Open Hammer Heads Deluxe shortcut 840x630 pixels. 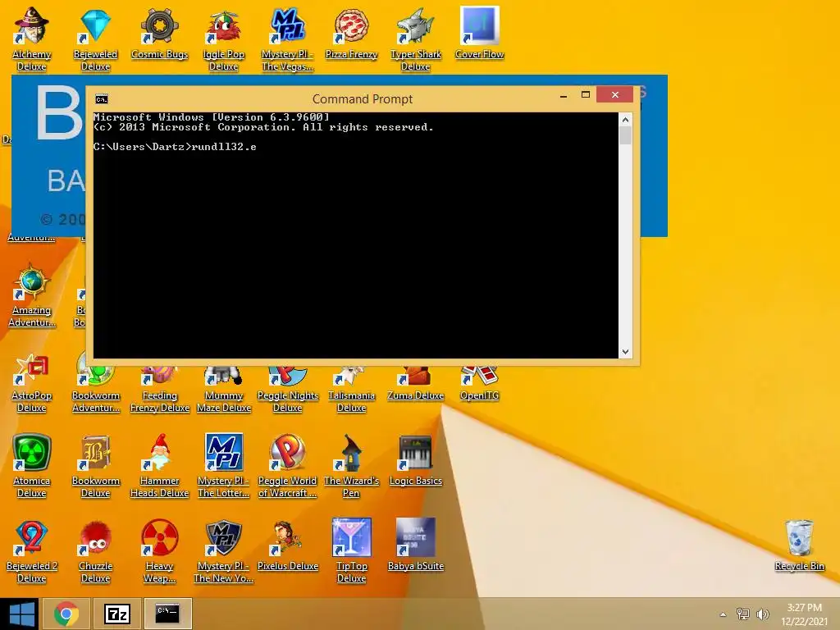pos(159,465)
